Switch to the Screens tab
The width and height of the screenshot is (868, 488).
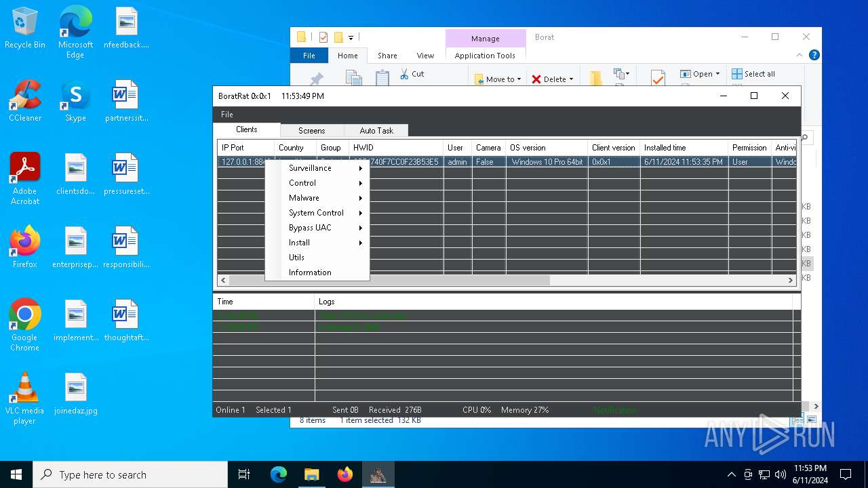312,131
